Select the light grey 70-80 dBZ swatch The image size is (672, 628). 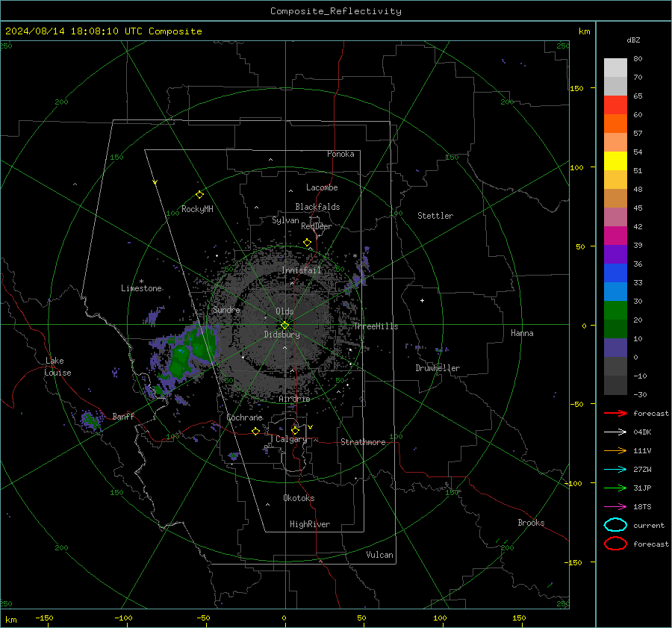tap(615, 67)
